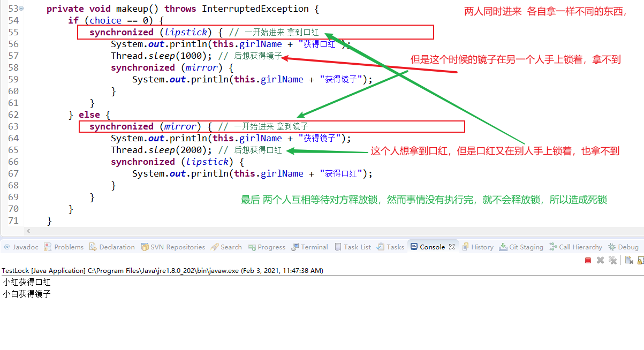The image size is (644, 350).
Task: Click the editor's left scroll arrow
Action: coord(28,231)
